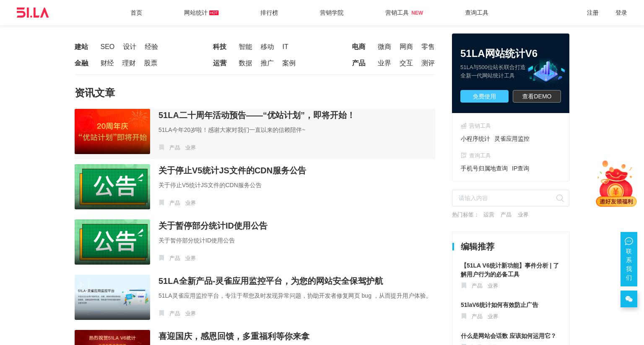Screen dimensions: 644x345
Task: Select the 数据 category
Action: 245,63
